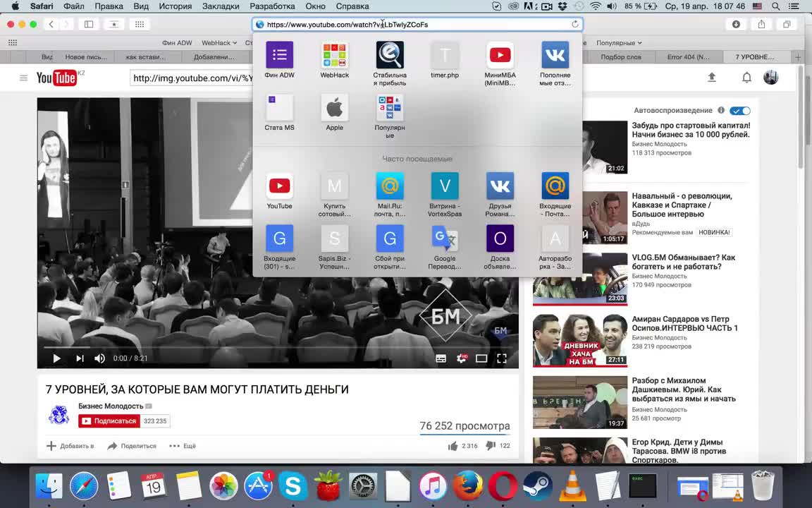Open the Бизнес Молодость channel link
The width and height of the screenshot is (812, 508).
(x=111, y=406)
